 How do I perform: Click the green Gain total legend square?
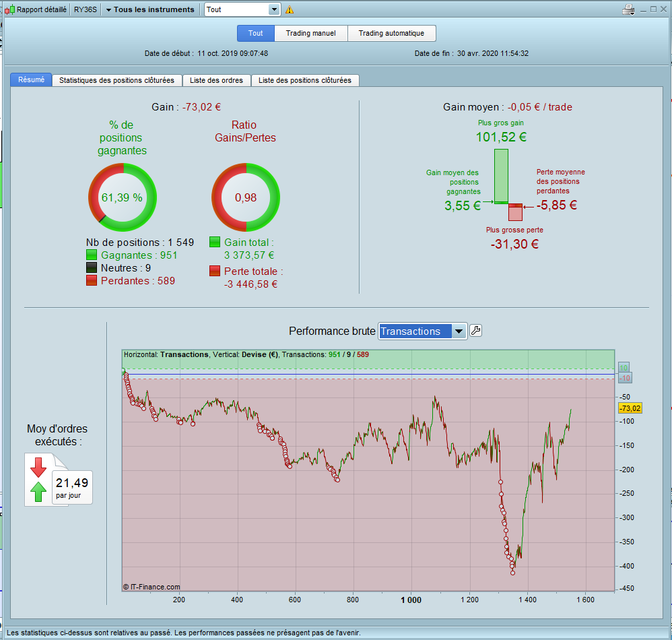point(215,243)
